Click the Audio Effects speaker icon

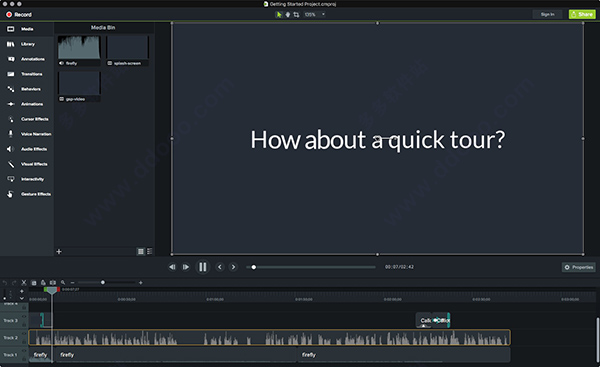click(10, 149)
